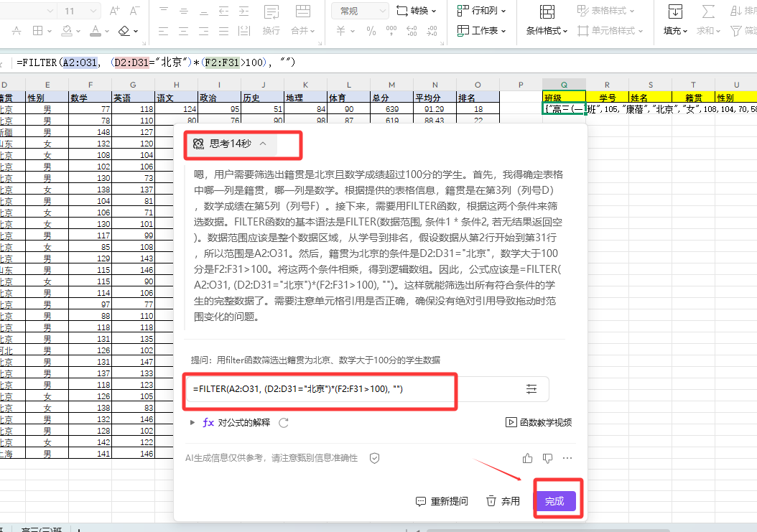Click the shield verification icon near AI disclaimer

pyautogui.click(x=374, y=458)
